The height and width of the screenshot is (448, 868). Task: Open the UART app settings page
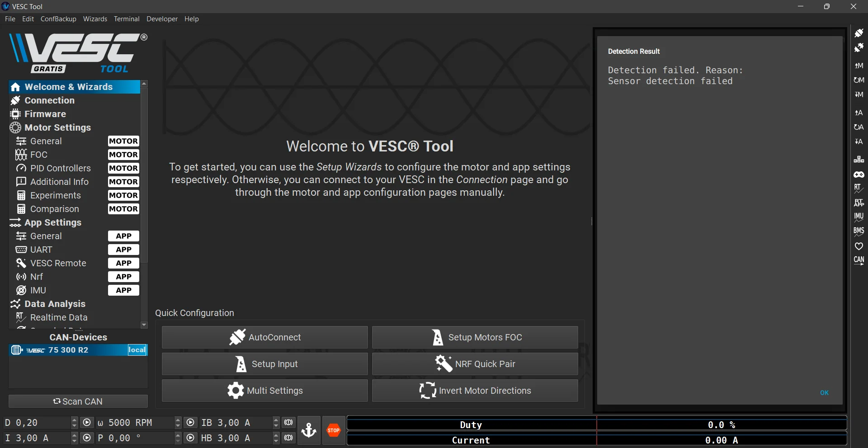coord(74,250)
